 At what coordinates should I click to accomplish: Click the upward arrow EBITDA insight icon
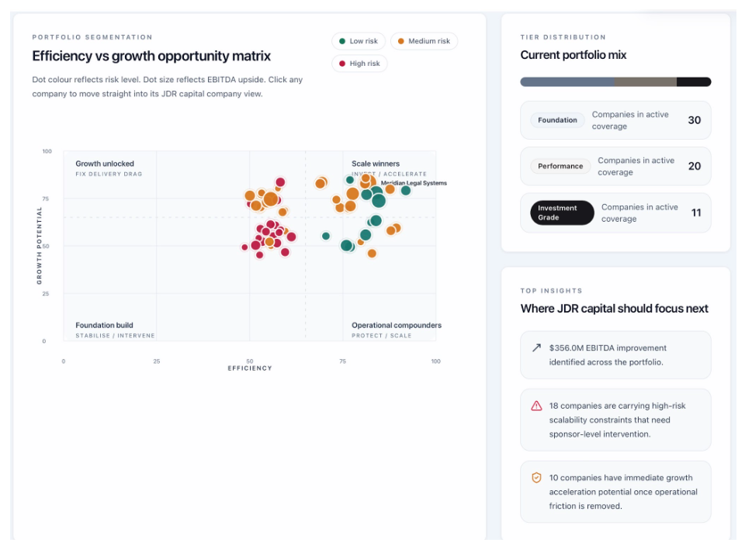pos(536,347)
